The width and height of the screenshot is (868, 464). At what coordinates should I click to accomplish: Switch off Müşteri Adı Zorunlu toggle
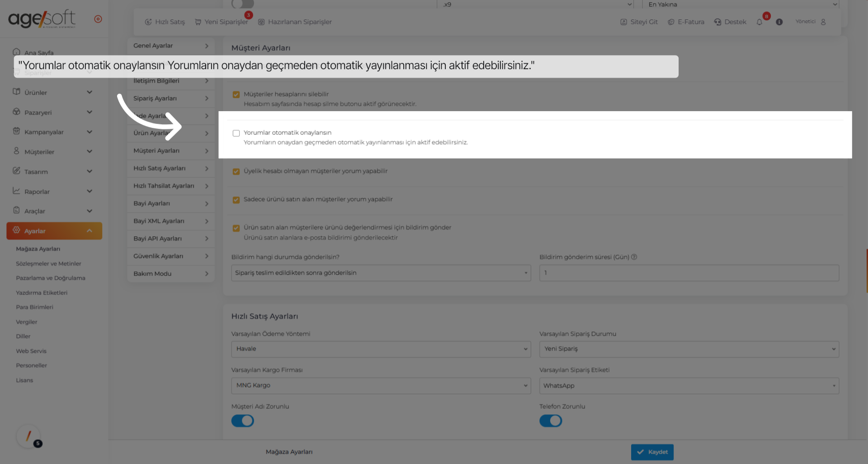243,421
